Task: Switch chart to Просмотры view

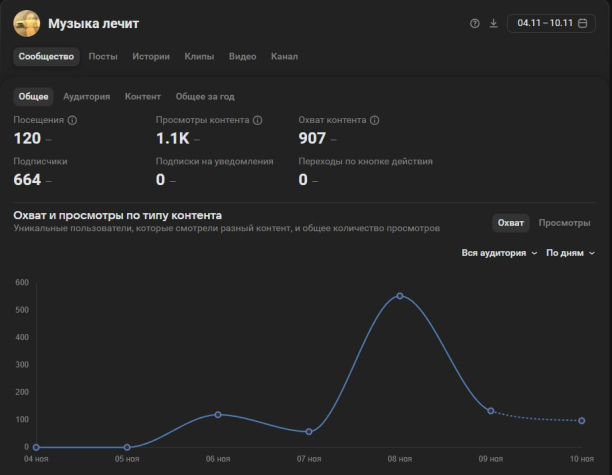Action: pos(564,223)
